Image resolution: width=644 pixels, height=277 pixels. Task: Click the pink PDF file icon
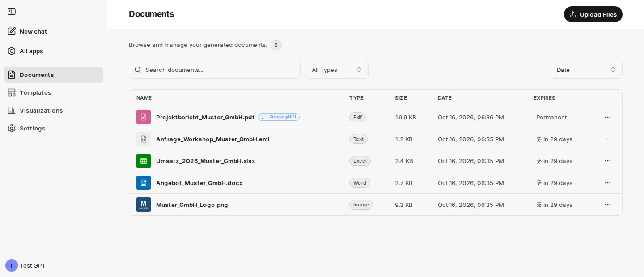144,117
